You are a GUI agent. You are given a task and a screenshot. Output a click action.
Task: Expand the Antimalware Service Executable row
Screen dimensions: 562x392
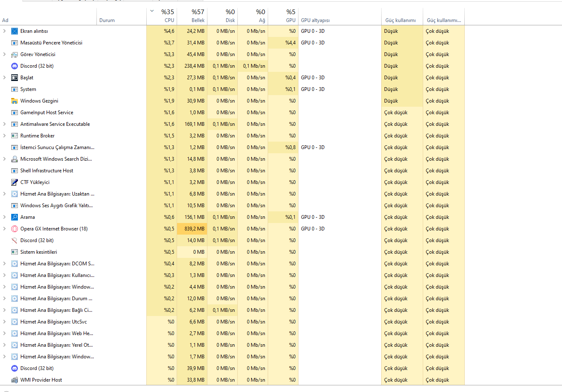coord(5,124)
